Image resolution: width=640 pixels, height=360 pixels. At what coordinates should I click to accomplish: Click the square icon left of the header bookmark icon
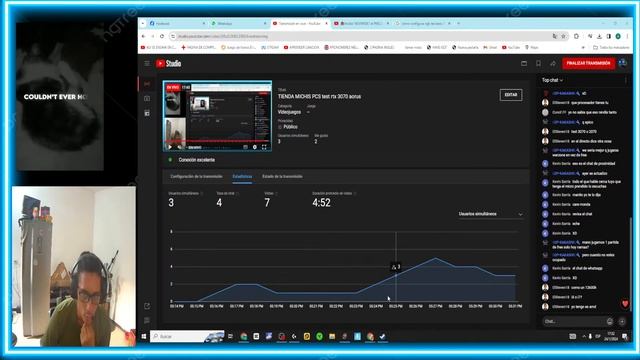(524, 64)
